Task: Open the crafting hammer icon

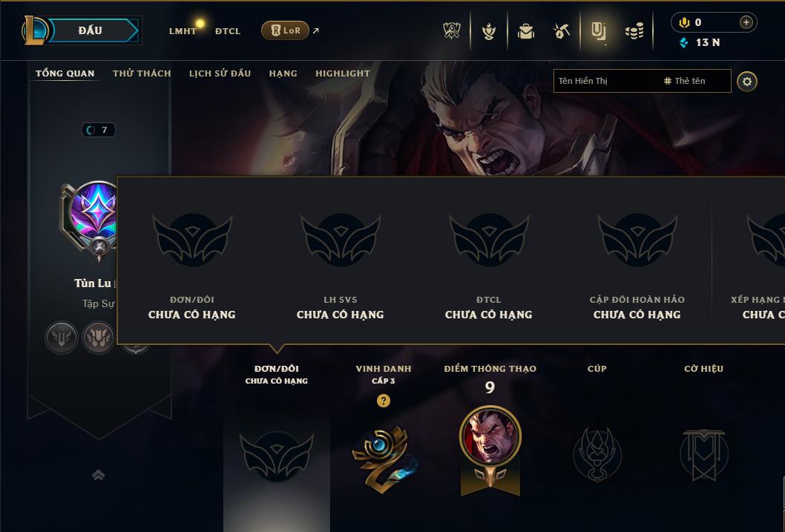Action: tap(562, 31)
